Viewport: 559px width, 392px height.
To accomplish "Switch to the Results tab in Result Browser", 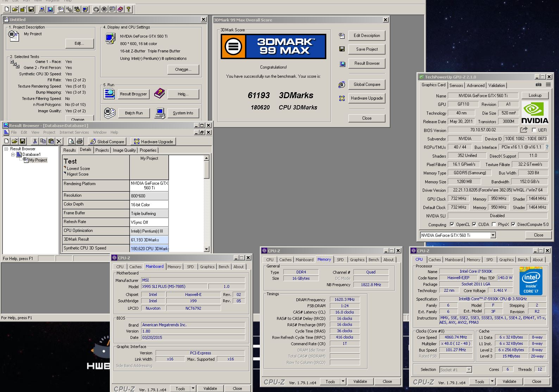I will coord(69,150).
